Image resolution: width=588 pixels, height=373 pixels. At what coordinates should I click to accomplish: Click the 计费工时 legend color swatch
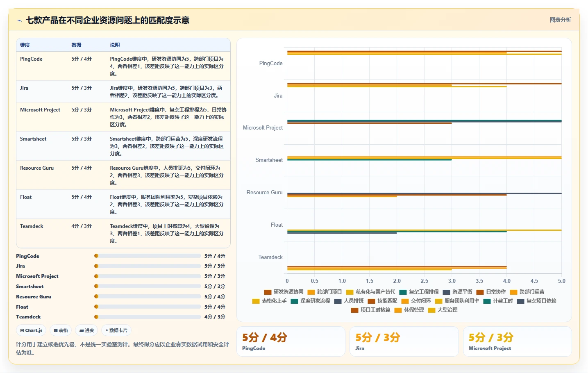click(x=487, y=301)
